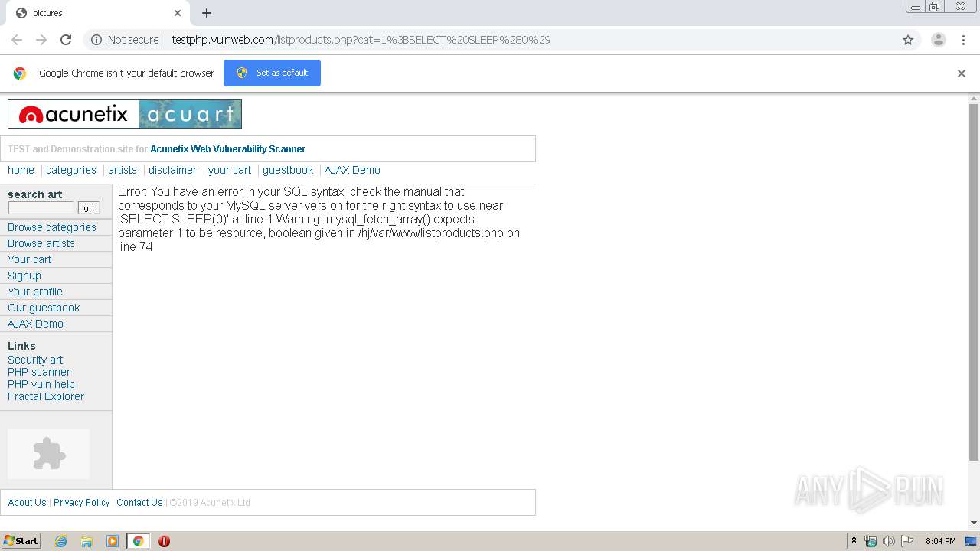Screen dimensions: 980x551
Task: Open Your cart sidebar link
Action: point(29,259)
